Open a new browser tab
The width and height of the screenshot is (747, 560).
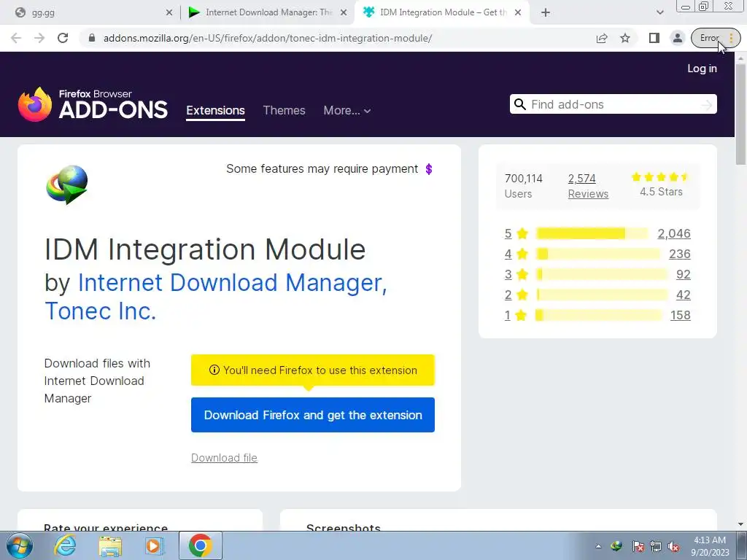(546, 12)
